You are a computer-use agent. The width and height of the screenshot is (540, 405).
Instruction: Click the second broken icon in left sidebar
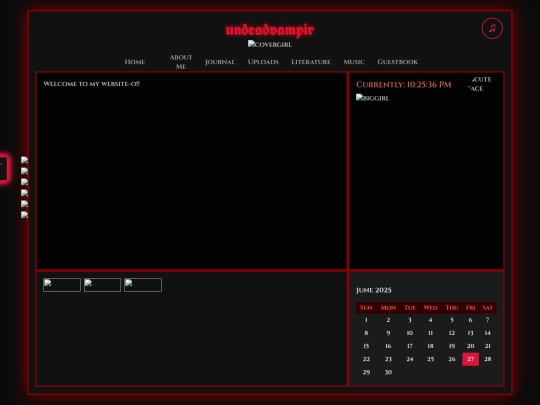point(24,171)
